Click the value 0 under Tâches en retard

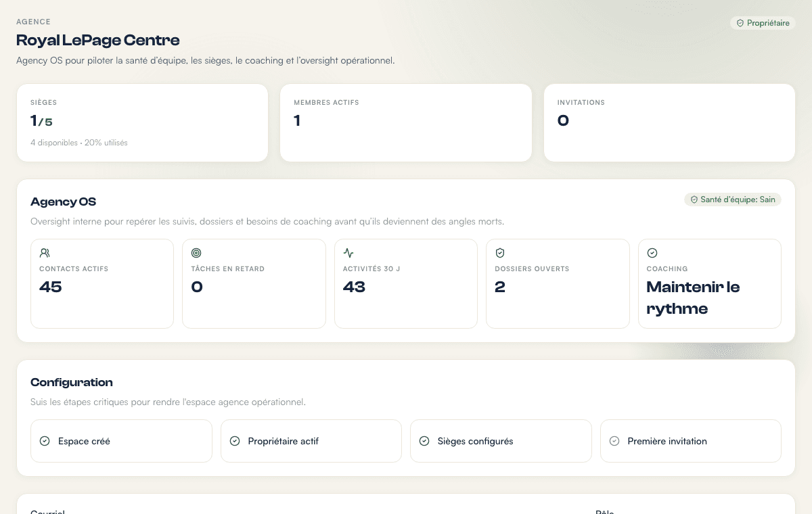[x=197, y=287]
